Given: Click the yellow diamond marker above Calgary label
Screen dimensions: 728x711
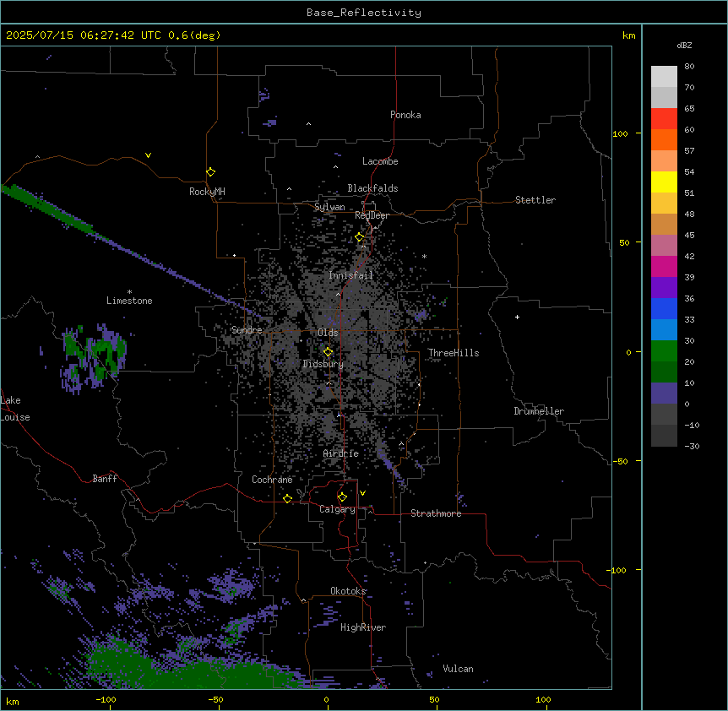Looking at the screenshot, I should [x=342, y=497].
